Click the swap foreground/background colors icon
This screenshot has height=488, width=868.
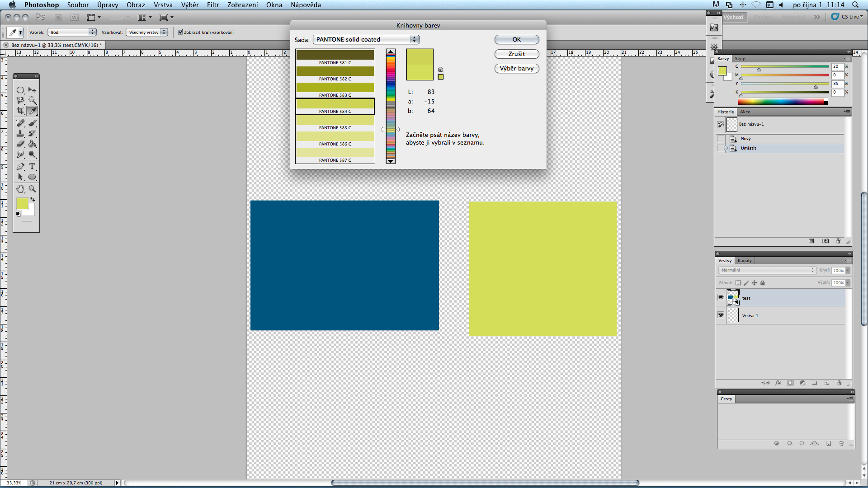coord(33,199)
